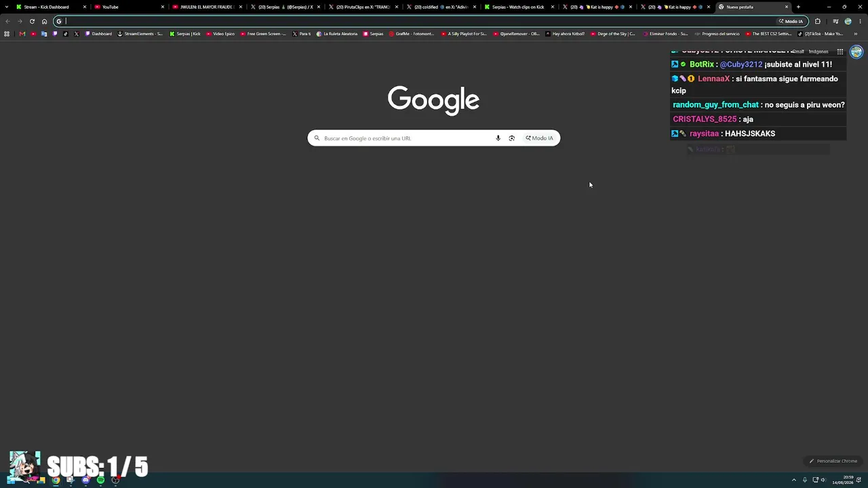Open the Serpias | Kick bookmark
This screenshot has width=868, height=488.
tap(185, 34)
